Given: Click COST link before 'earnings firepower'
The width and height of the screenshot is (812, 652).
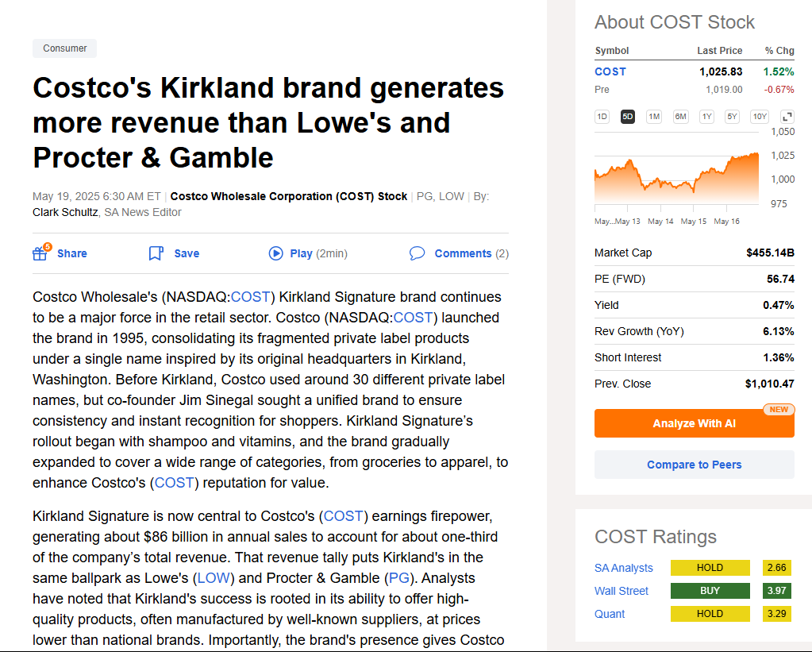Looking at the screenshot, I should click(344, 516).
